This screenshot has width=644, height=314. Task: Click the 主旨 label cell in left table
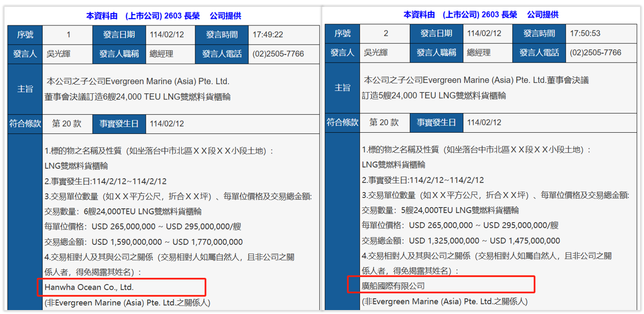(25, 89)
